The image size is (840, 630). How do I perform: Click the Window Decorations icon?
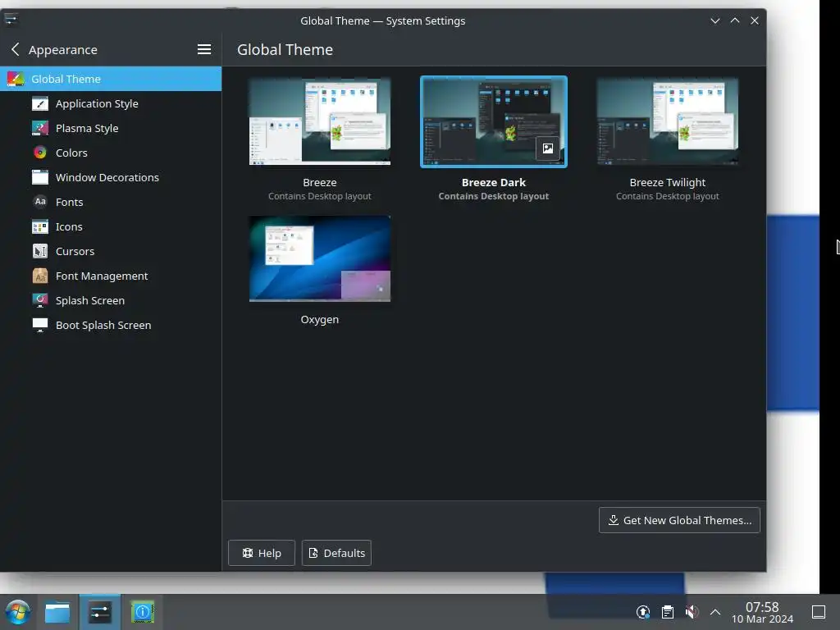[39, 177]
